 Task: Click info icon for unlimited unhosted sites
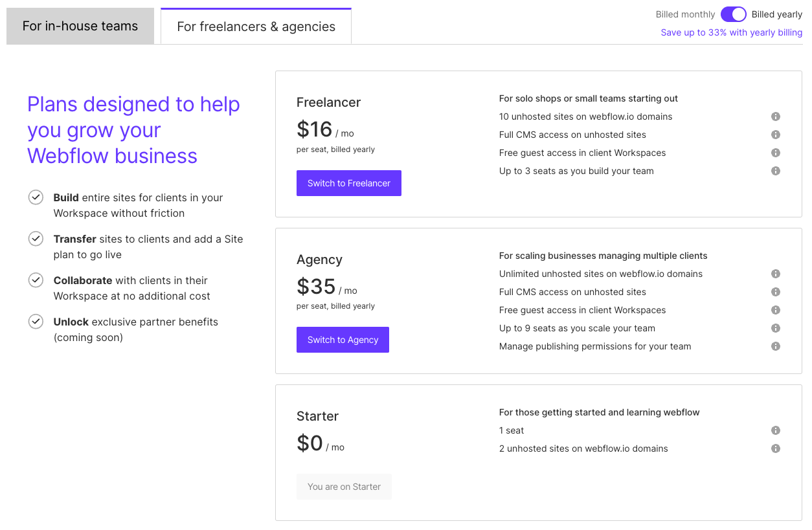(x=775, y=274)
